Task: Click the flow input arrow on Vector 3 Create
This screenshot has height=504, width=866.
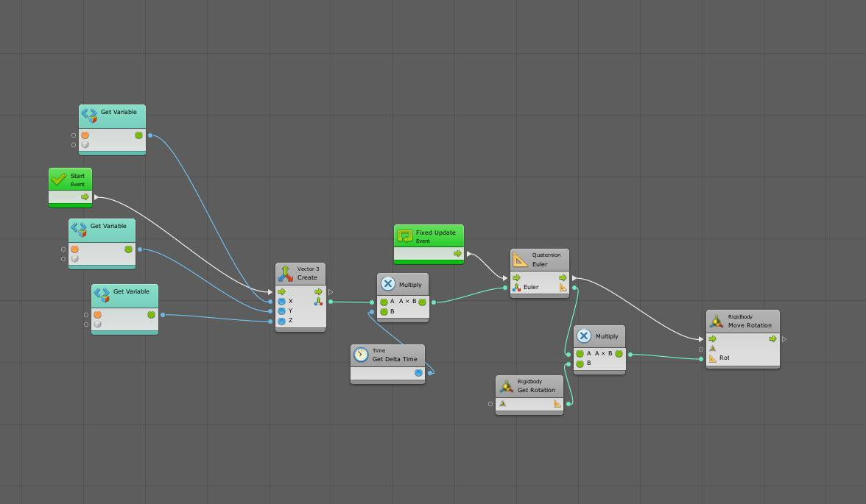Action: click(281, 291)
